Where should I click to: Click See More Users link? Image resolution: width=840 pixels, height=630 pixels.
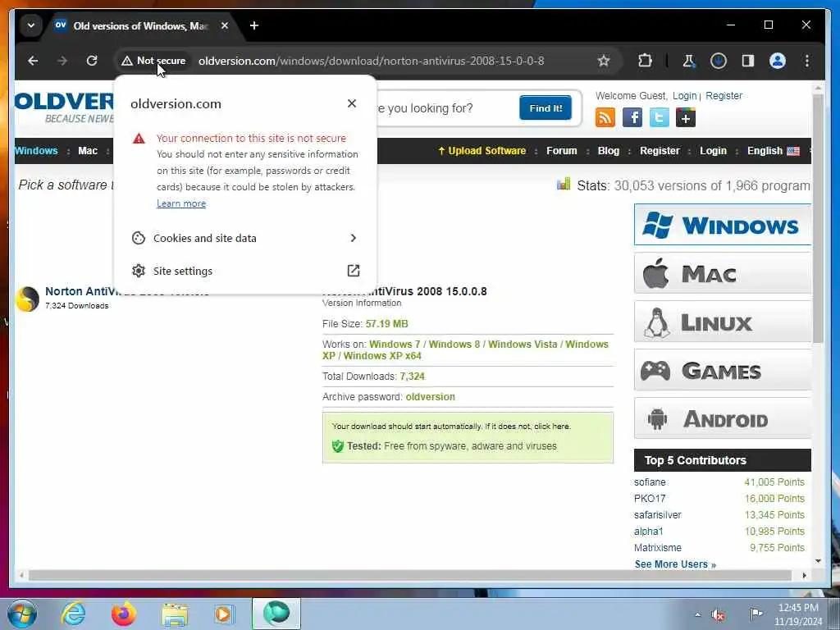click(675, 564)
